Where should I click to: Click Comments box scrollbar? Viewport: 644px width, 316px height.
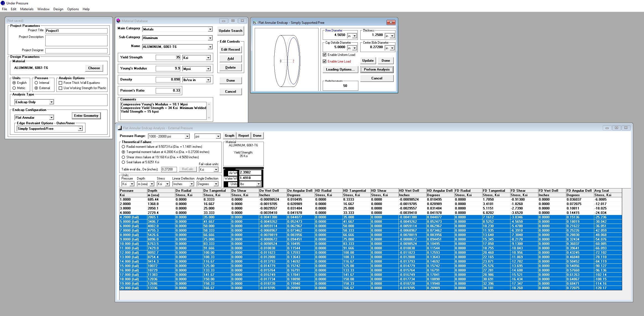click(209, 111)
